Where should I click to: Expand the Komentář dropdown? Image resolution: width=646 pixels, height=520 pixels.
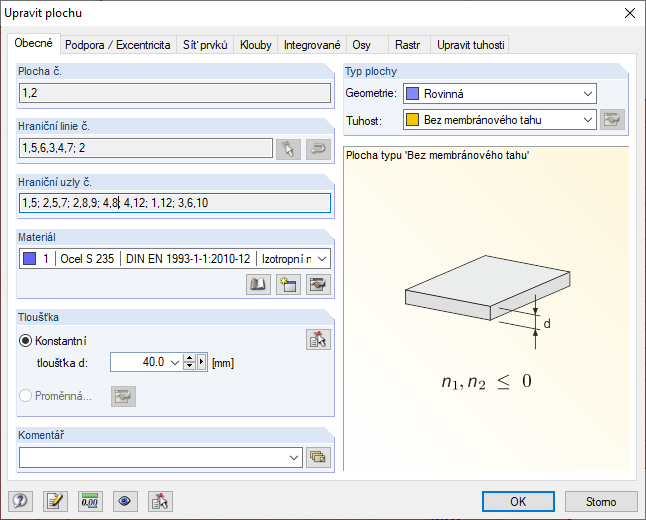click(x=293, y=458)
